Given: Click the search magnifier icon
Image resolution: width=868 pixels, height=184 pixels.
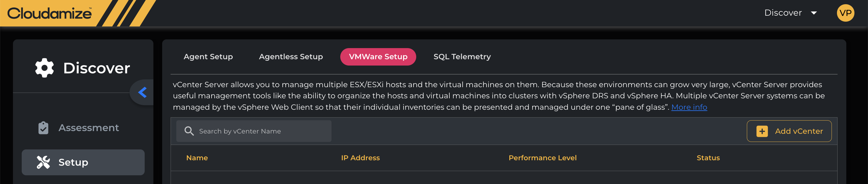Looking at the screenshot, I should click(189, 131).
